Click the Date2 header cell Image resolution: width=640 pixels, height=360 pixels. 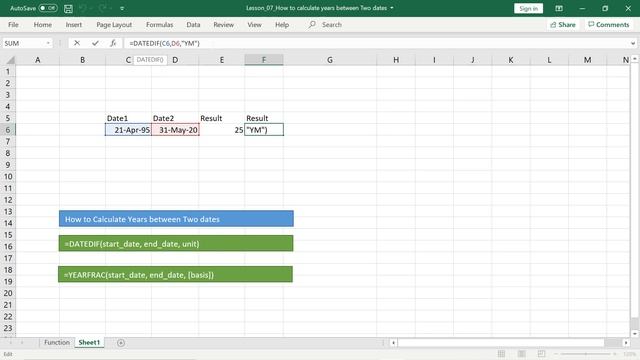tap(175, 118)
